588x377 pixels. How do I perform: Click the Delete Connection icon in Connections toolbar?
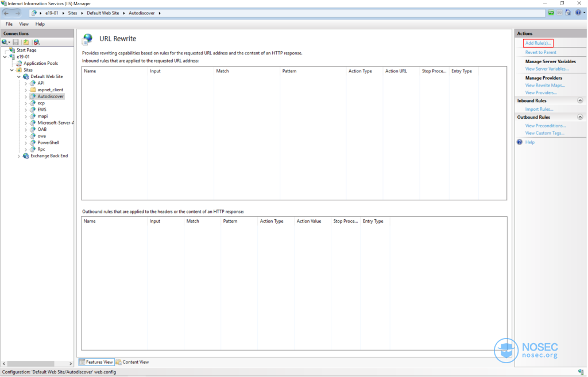pyautogui.click(x=36, y=42)
